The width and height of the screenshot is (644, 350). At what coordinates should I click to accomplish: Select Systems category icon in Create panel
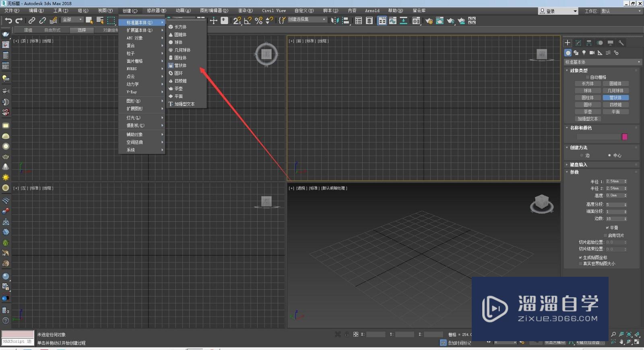pyautogui.click(x=616, y=53)
